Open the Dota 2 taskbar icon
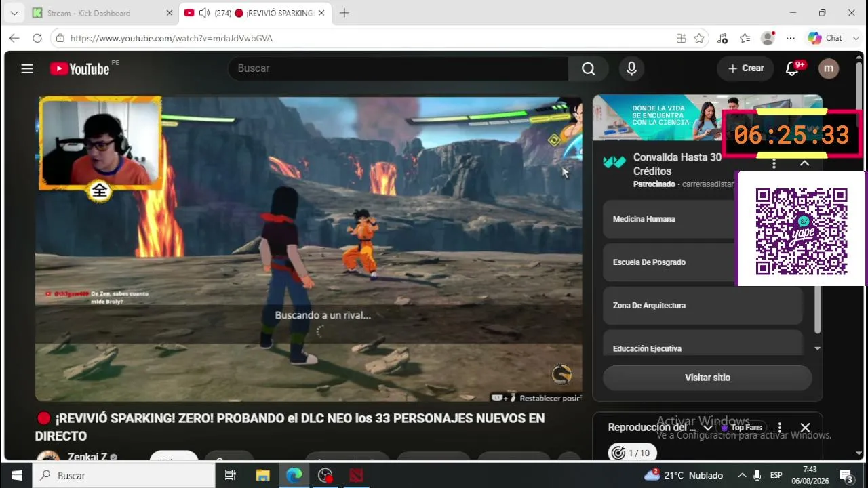This screenshot has width=868, height=488. point(357,475)
